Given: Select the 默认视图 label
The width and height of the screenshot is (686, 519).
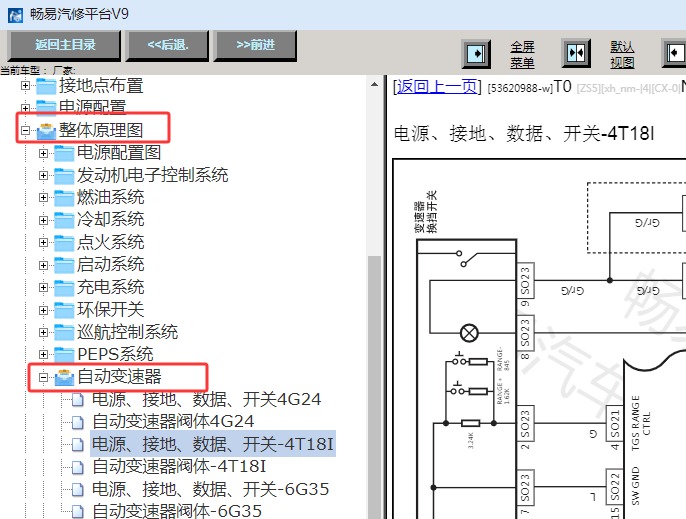Looking at the screenshot, I should [622, 54].
